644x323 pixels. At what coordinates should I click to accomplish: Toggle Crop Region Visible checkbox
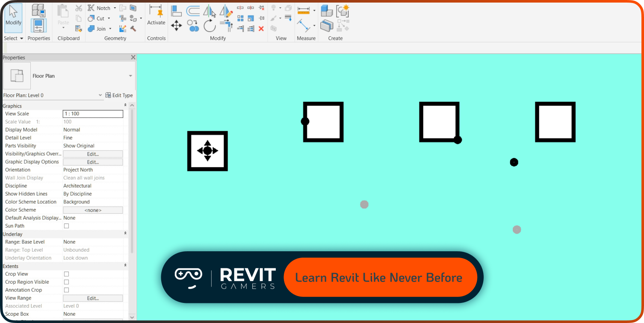(x=66, y=282)
